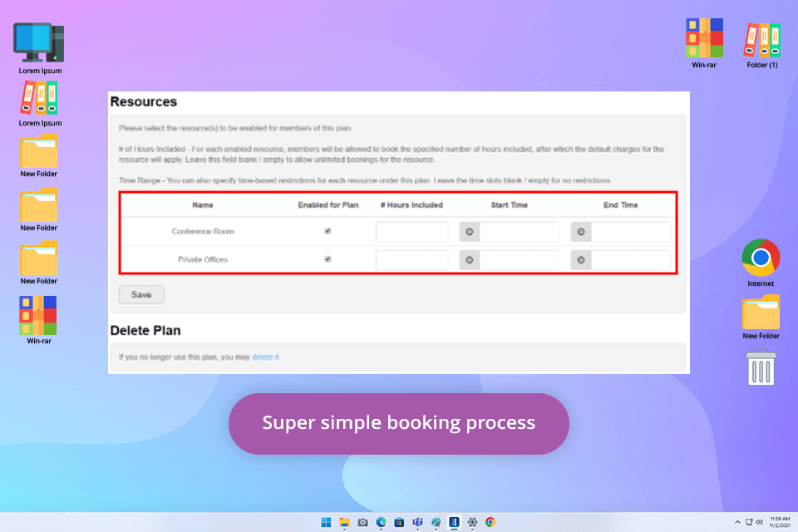The height and width of the screenshot is (532, 798).
Task: Open the Settings gear in taskbar
Action: click(472, 522)
